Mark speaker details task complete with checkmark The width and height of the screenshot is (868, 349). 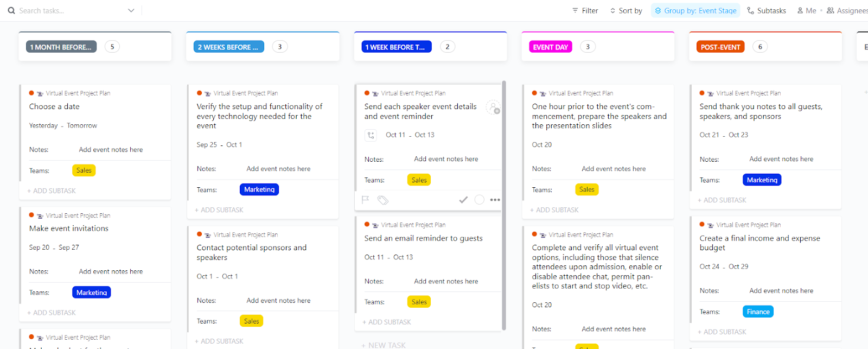click(x=463, y=200)
